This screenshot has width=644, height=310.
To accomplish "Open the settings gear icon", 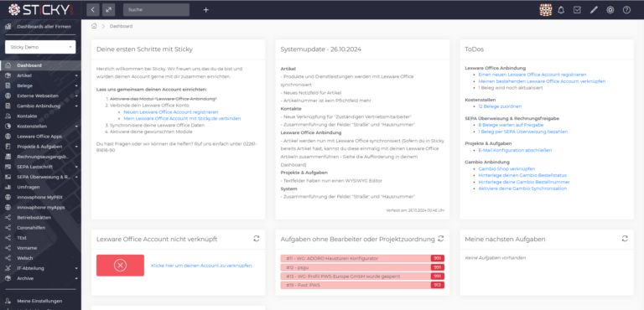I will (610, 10).
